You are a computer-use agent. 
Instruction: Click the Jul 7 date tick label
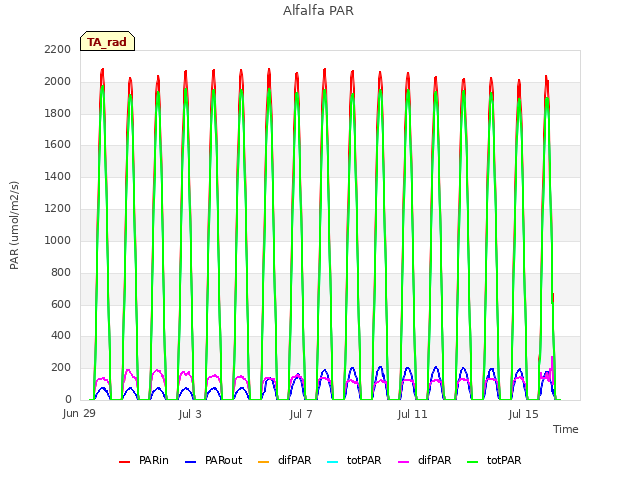pos(301,414)
